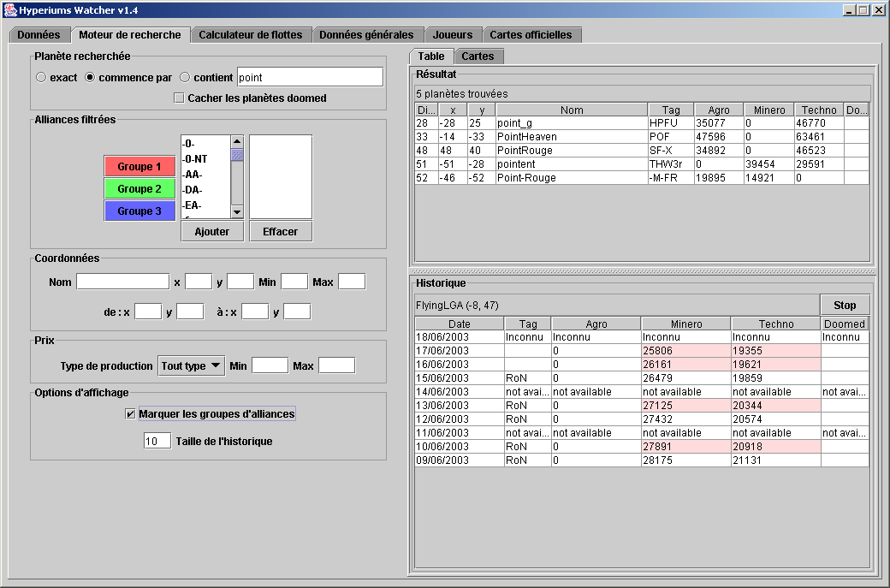This screenshot has width=890, height=588.
Task: Select '-0-' in the alliance list
Action: tap(205, 144)
